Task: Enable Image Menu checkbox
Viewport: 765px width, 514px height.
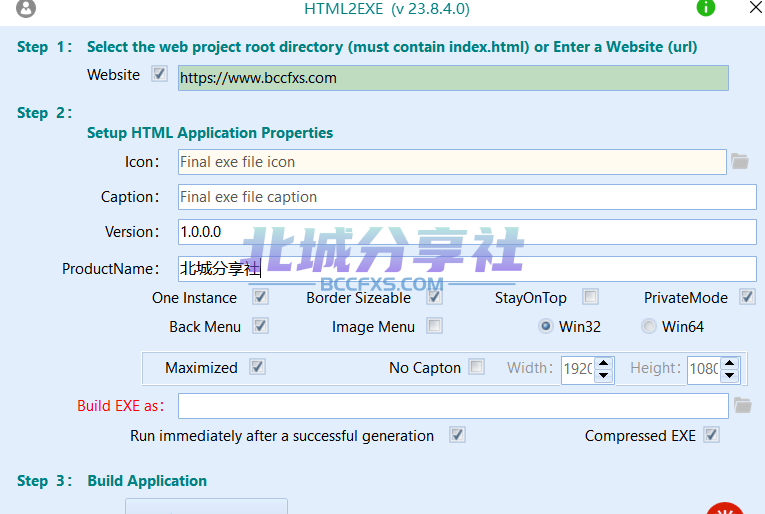Action: point(434,326)
